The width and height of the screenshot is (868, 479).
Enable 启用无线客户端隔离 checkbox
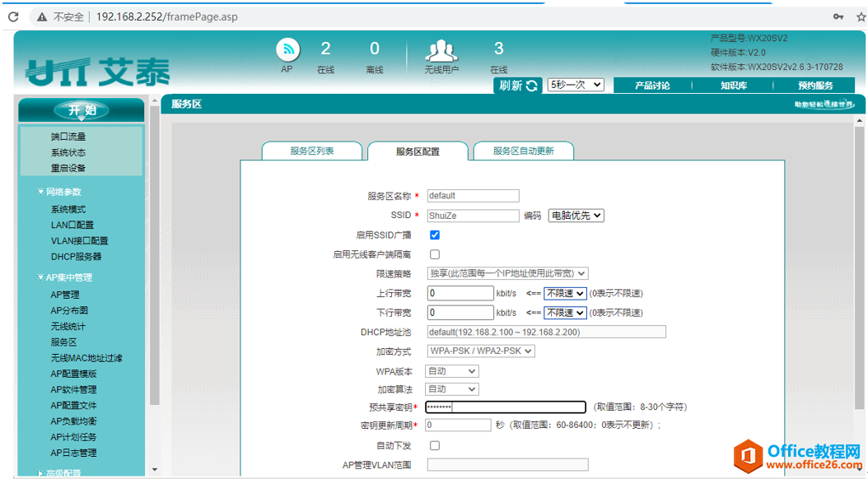coord(435,254)
